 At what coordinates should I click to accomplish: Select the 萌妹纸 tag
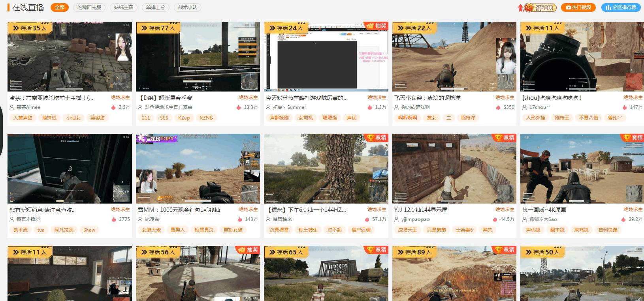coord(49,118)
